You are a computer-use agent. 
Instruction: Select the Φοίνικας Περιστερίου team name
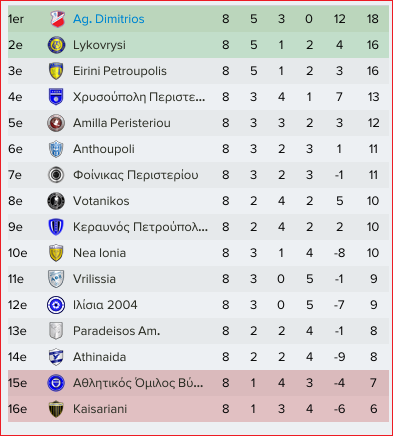[x=136, y=175]
